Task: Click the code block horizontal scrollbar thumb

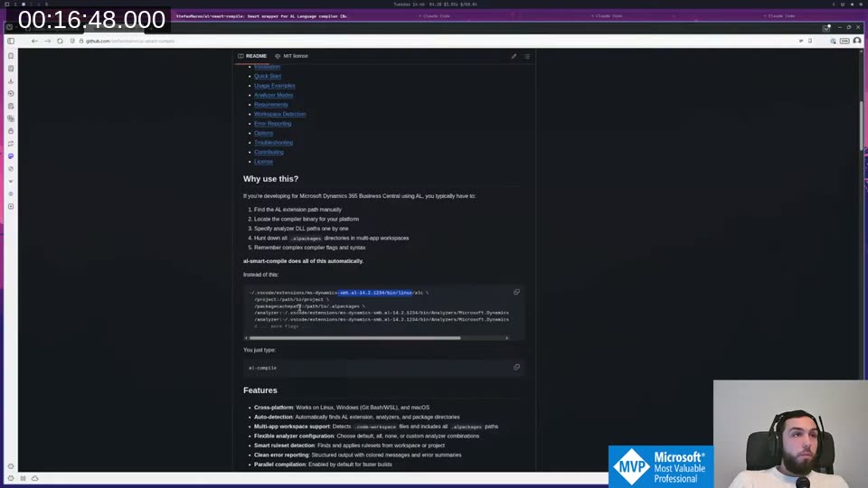Action: [x=354, y=337]
